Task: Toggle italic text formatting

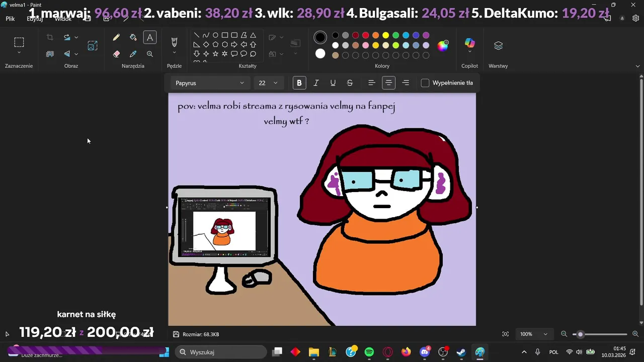Action: 316,83
